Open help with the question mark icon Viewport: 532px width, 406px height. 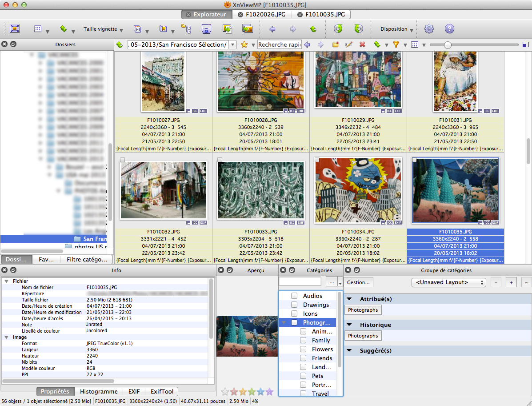point(449,29)
